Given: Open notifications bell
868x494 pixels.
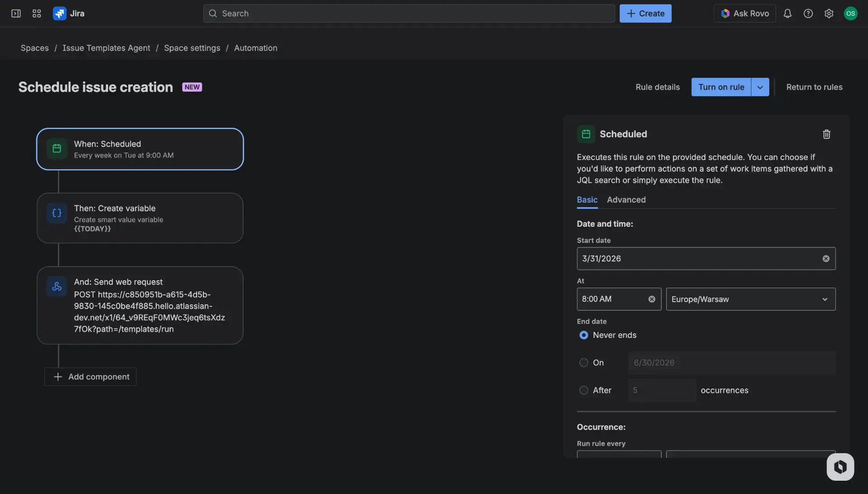Looking at the screenshot, I should point(788,13).
